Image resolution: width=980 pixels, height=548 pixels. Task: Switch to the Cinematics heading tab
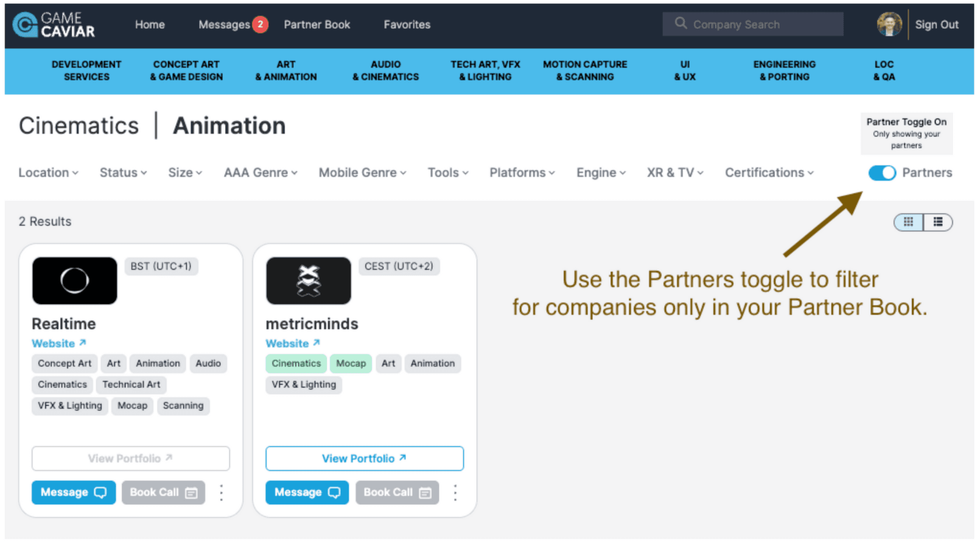[x=79, y=126]
